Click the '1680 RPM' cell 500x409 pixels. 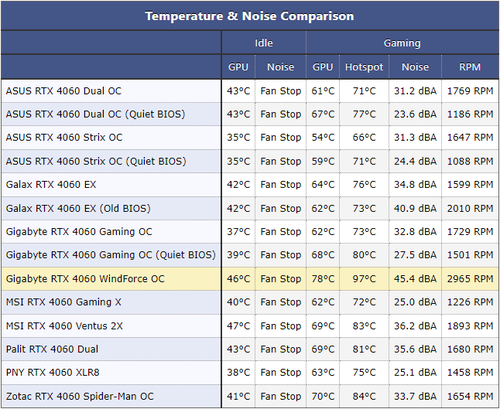coord(470,349)
